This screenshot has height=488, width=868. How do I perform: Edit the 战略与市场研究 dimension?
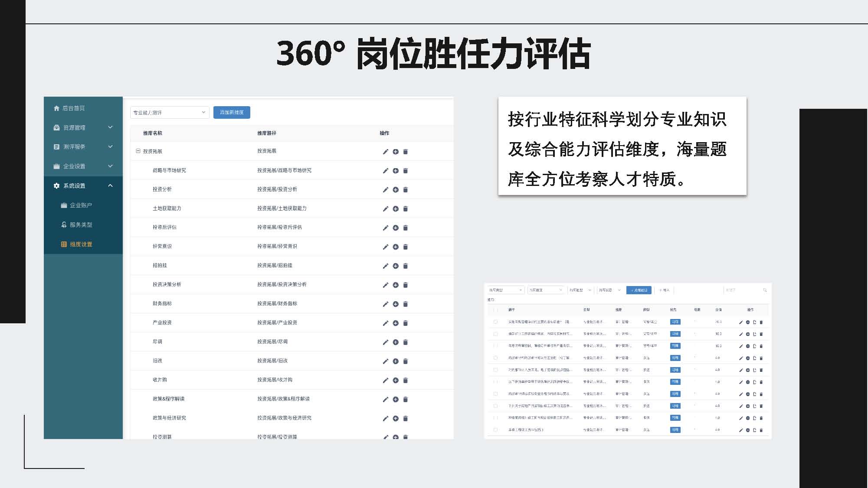coord(385,171)
